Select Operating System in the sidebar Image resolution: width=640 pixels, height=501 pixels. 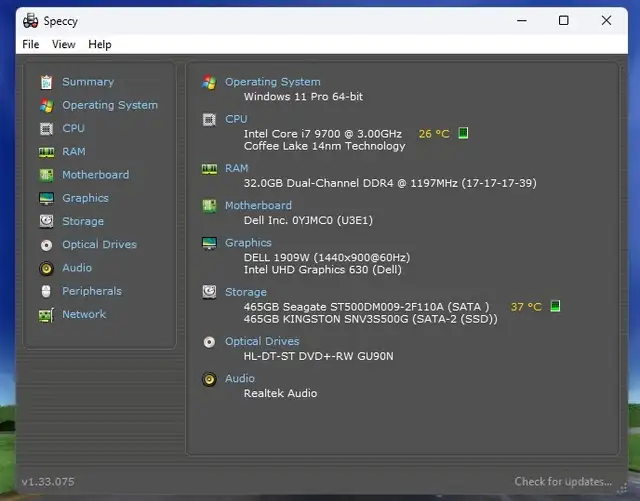[110, 105]
